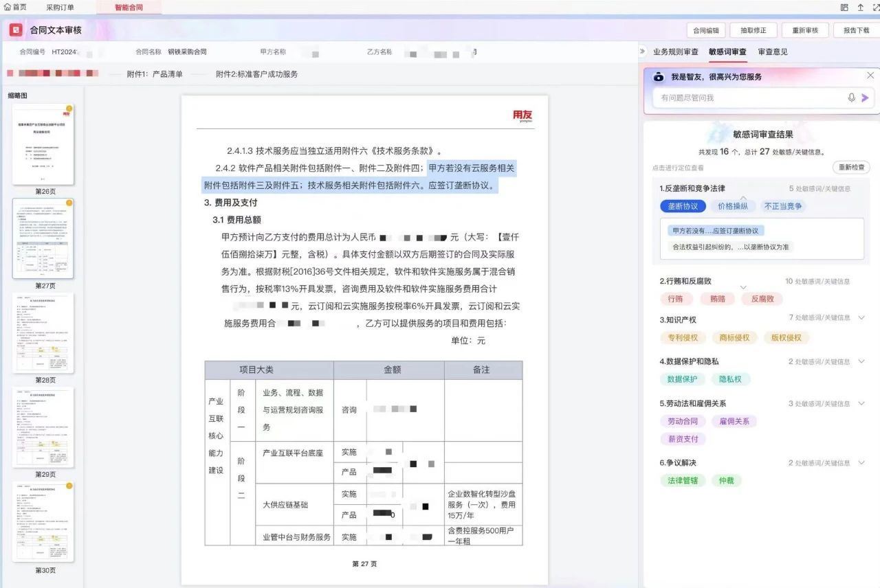Click the upload arrow icon at top right
The image size is (880, 588).
[860, 8]
